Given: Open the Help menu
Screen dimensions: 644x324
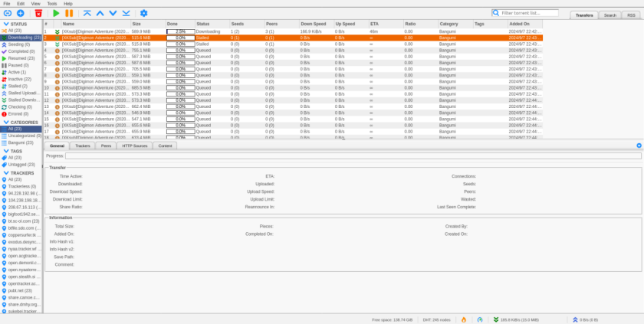Looking at the screenshot, I should click(68, 3).
